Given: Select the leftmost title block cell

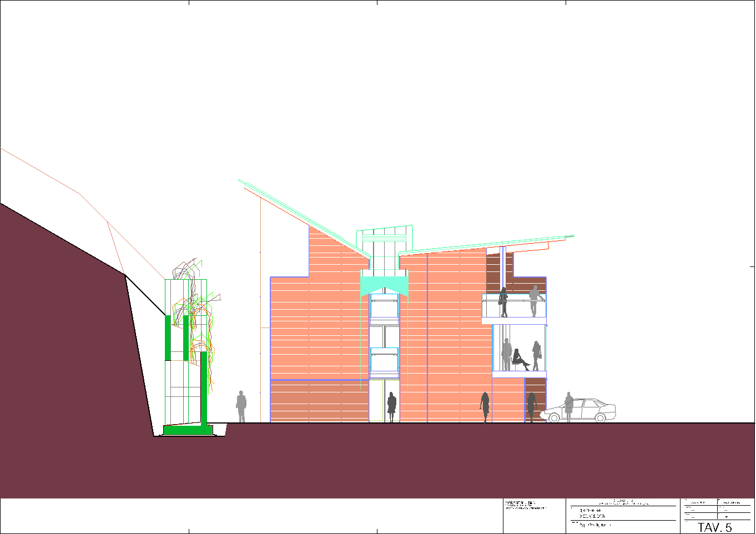Looking at the screenshot, I should 534,516.
